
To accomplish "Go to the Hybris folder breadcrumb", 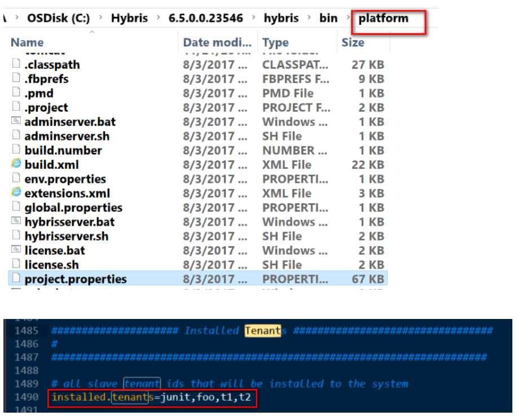I will pos(130,18).
